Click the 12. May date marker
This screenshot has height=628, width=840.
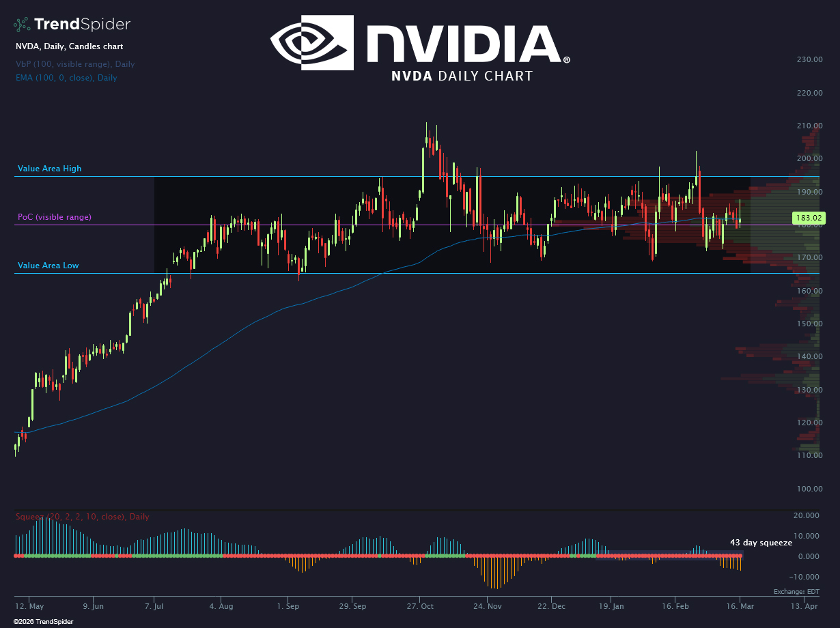click(x=30, y=606)
